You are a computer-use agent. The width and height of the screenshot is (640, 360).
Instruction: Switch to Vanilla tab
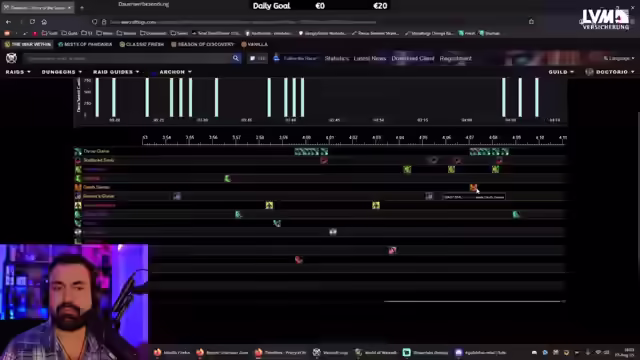[x=254, y=44]
